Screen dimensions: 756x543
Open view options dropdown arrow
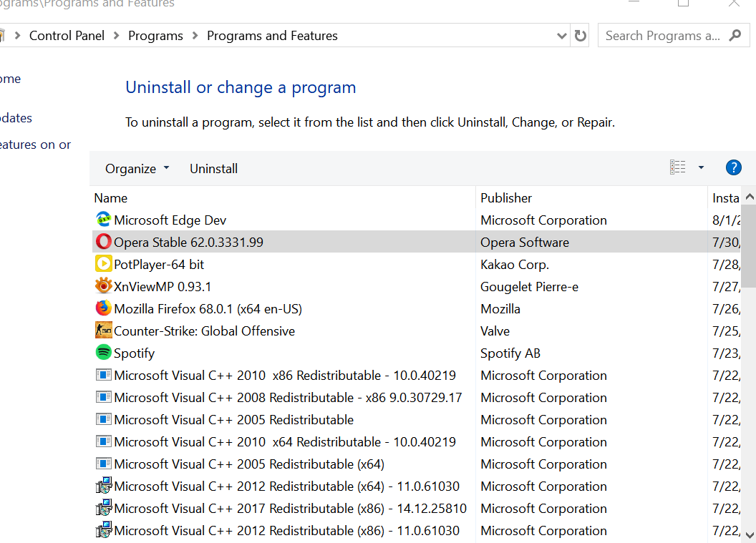coord(701,167)
